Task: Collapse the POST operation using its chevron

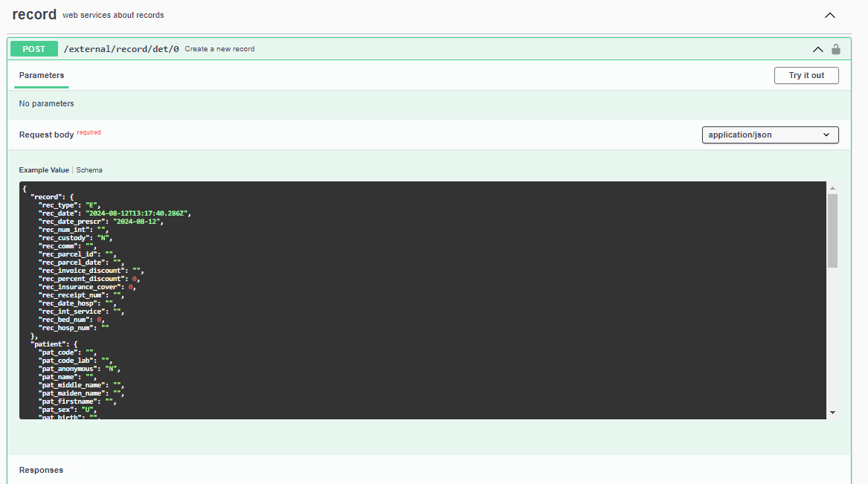Action: [x=817, y=49]
